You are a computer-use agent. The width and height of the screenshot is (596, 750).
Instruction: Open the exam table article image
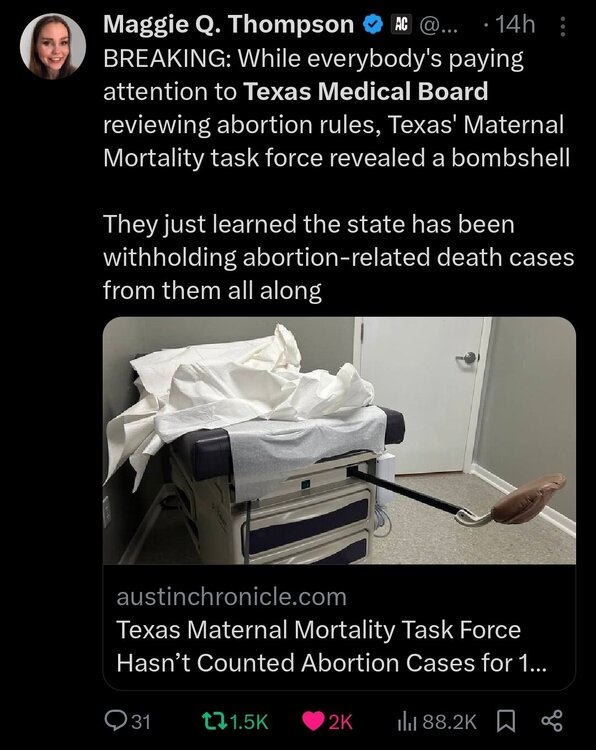(x=339, y=441)
